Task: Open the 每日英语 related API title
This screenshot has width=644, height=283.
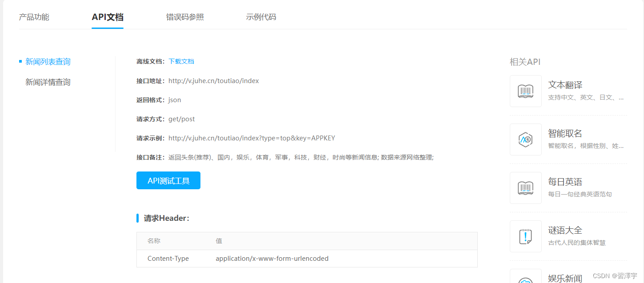Action: [565, 182]
